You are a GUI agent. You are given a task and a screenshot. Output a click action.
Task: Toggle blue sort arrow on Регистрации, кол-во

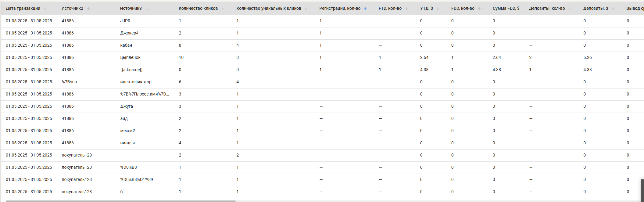coord(365,9)
